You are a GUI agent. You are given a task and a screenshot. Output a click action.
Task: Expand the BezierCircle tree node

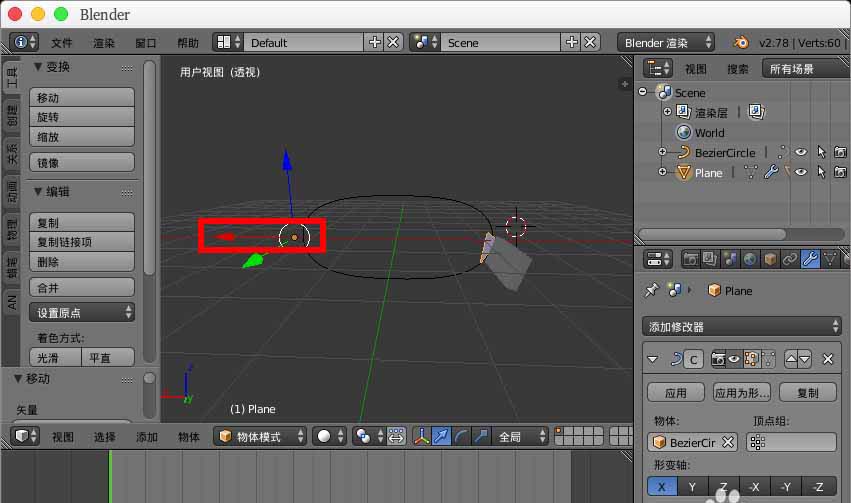click(662, 152)
